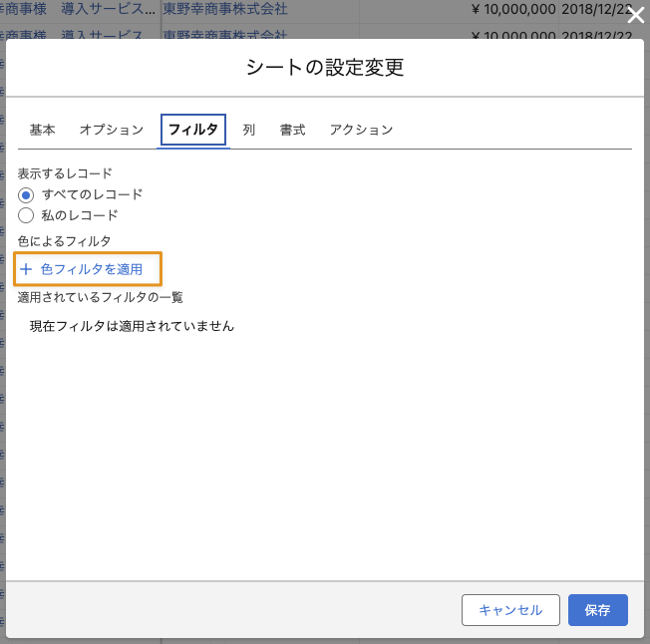Click the ¥10,000,000 amount in top row
The height and width of the screenshot is (644, 650).
504,11
